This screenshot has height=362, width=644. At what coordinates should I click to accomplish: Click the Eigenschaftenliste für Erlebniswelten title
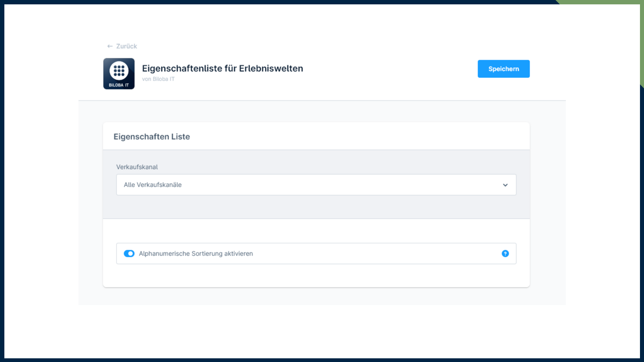(222, 68)
